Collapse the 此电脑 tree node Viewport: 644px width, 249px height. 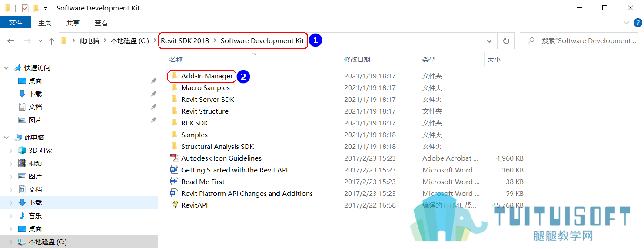point(6,138)
